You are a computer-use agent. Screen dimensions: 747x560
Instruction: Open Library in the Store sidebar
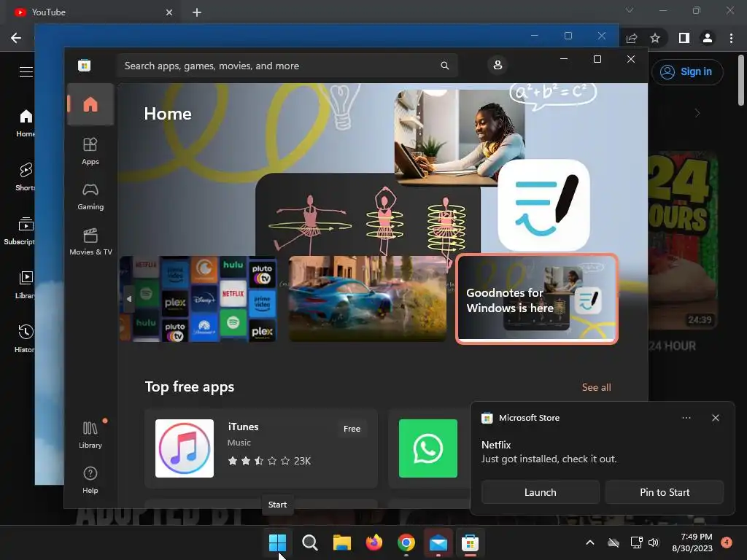(90, 435)
